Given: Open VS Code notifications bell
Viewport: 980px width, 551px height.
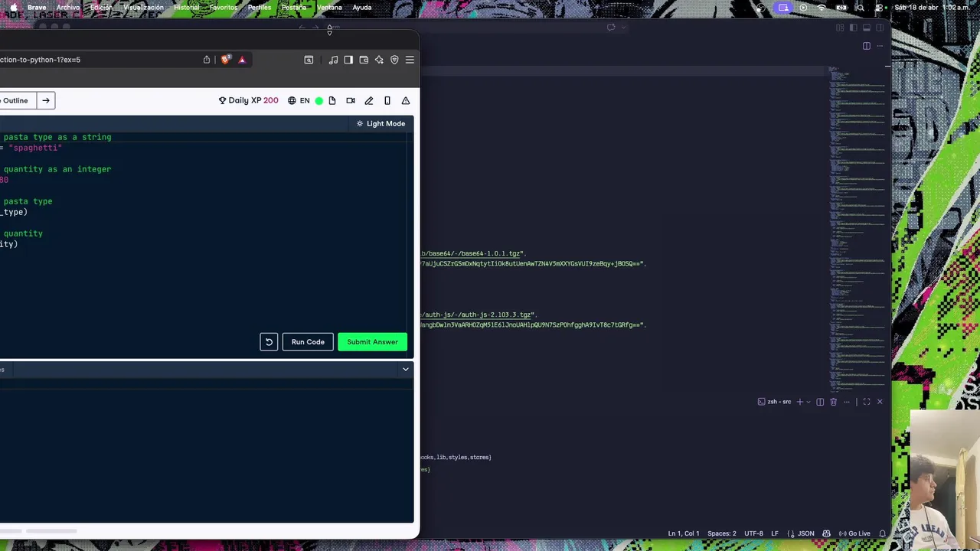Looking at the screenshot, I should point(882,533).
